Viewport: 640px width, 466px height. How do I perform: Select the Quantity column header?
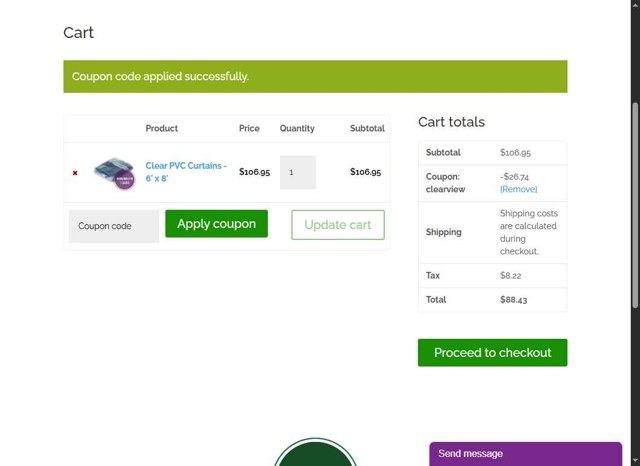(x=297, y=128)
